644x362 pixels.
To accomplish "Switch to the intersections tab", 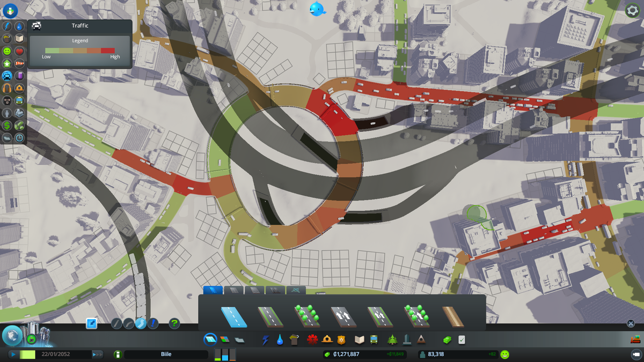I will coord(296,290).
